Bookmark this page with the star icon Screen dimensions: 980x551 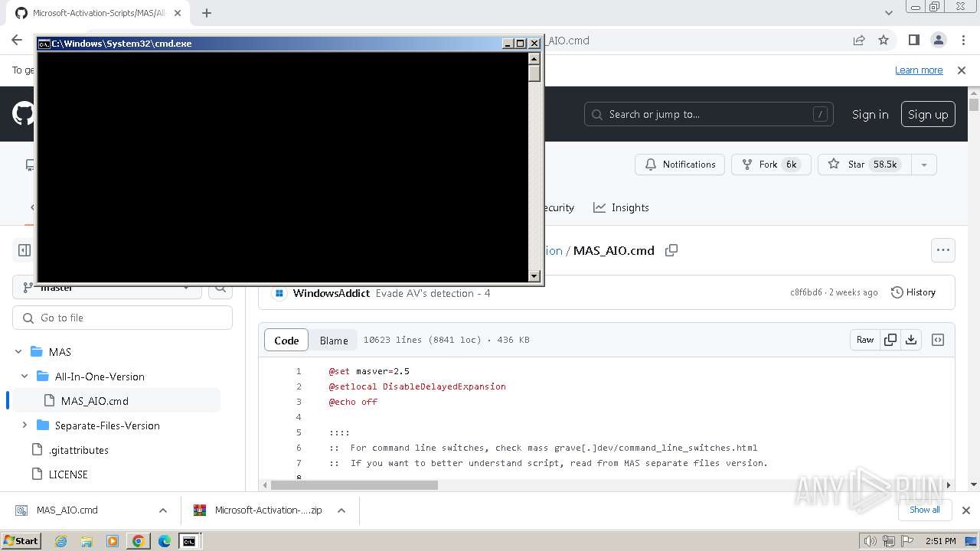pos(884,41)
